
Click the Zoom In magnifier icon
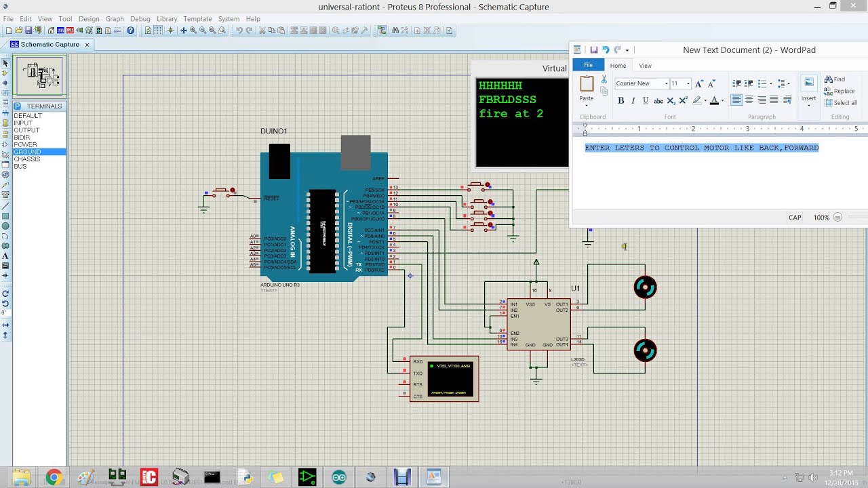tap(193, 30)
